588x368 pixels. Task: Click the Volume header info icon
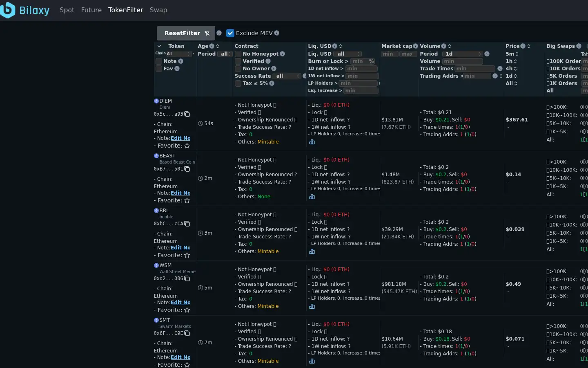(443, 46)
